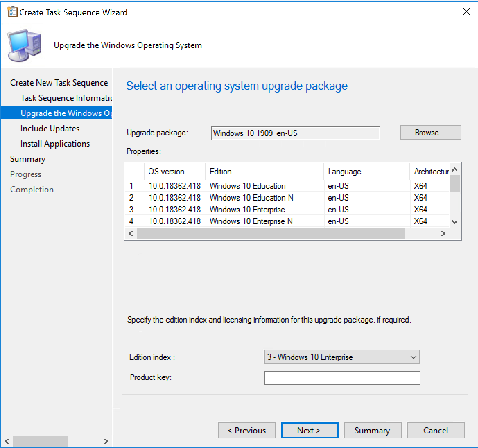The image size is (478, 448).
Task: Cancel the wizard
Action: [x=436, y=431]
